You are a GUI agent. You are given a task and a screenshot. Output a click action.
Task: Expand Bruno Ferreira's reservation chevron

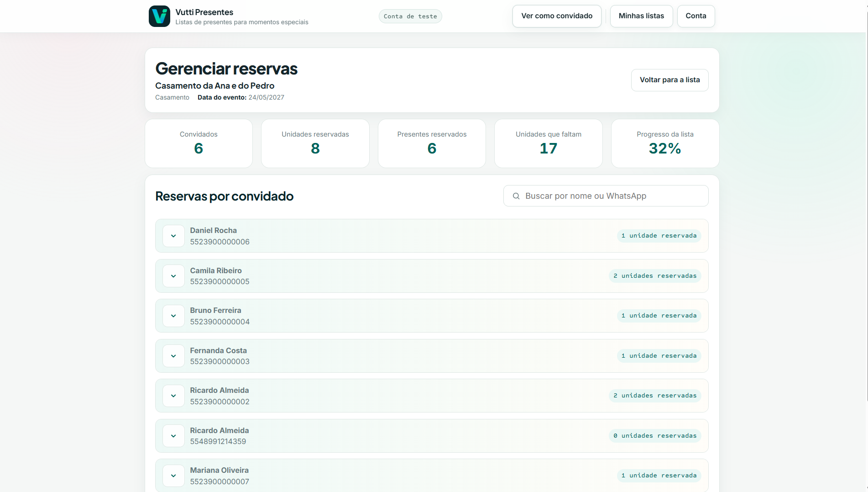173,316
